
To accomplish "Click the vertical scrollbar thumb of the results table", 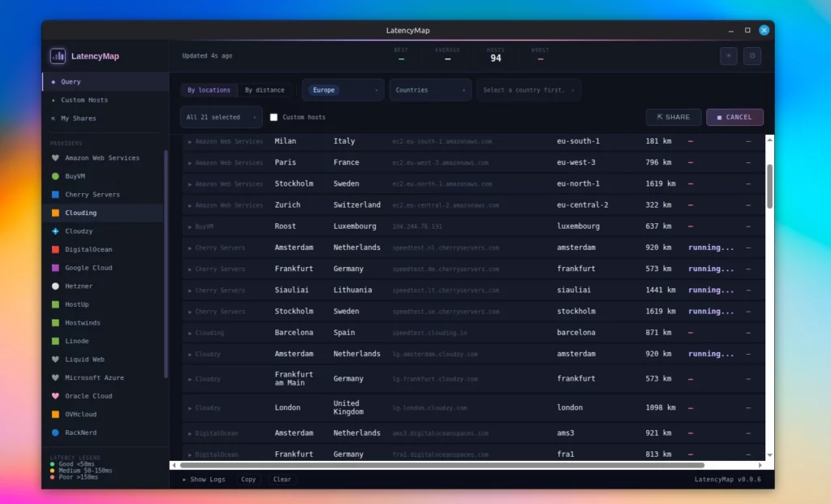I will pos(769,186).
